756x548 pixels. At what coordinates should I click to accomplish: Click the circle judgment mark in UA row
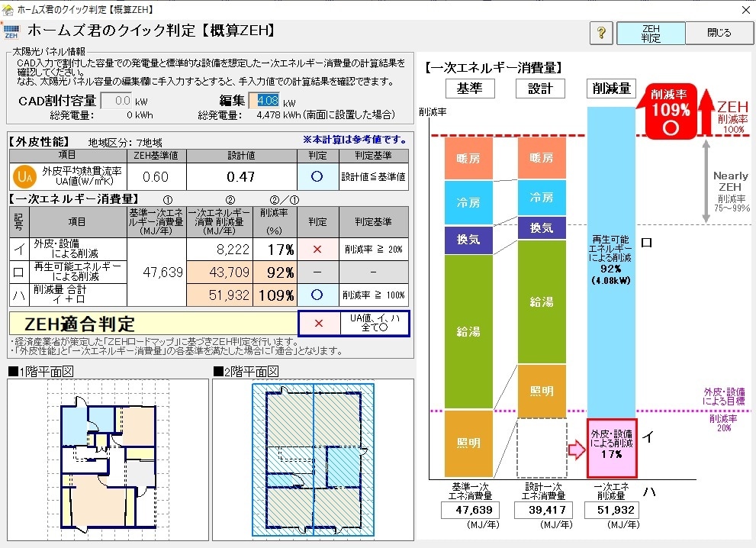coord(317,176)
